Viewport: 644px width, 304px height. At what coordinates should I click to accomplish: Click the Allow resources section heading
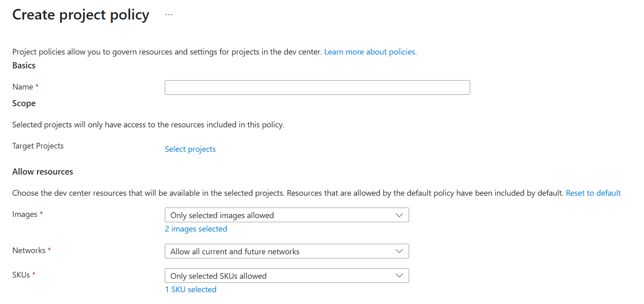click(43, 172)
